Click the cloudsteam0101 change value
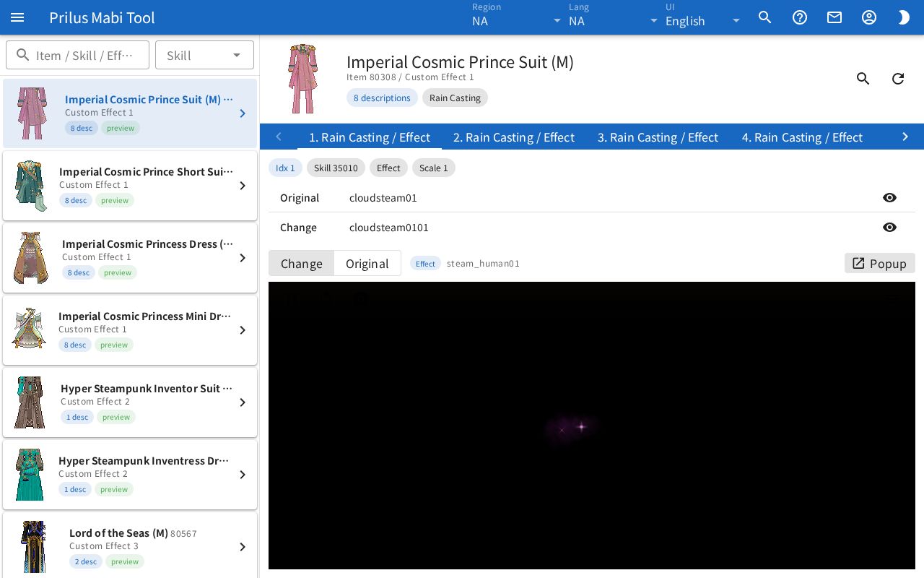The height and width of the screenshot is (578, 924). 389,228
